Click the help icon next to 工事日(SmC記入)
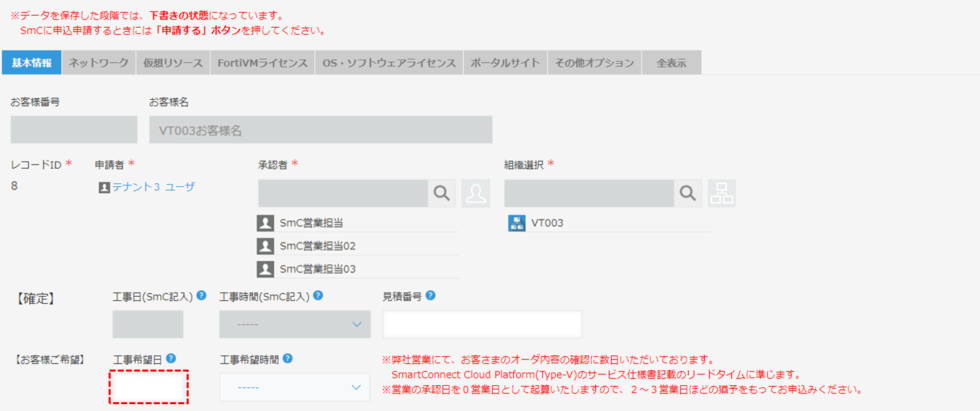Image resolution: width=980 pixels, height=411 pixels. [x=202, y=296]
